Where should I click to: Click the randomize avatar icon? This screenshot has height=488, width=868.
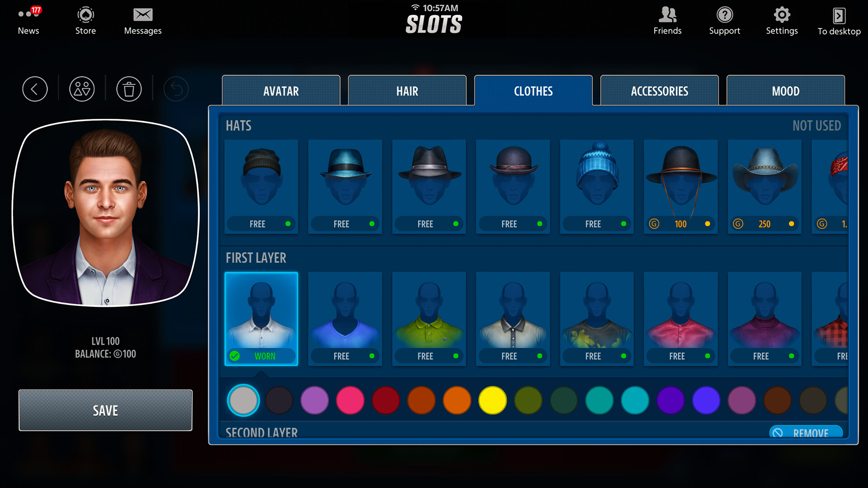(x=82, y=89)
